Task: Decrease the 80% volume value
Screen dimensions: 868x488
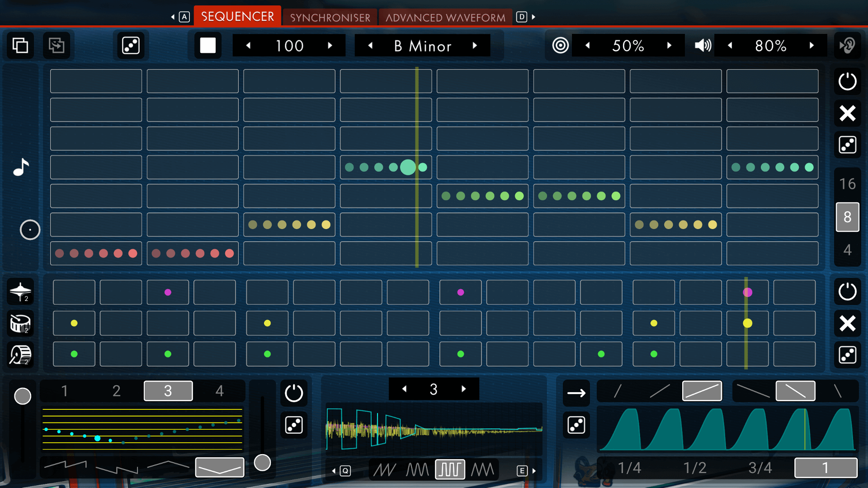Action: point(730,46)
